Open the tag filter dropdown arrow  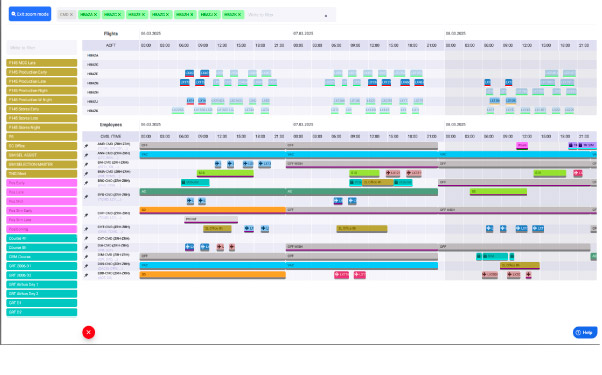coord(326,16)
